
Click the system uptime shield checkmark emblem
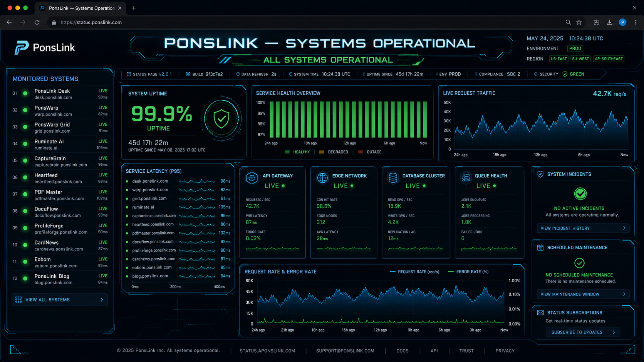tap(221, 118)
